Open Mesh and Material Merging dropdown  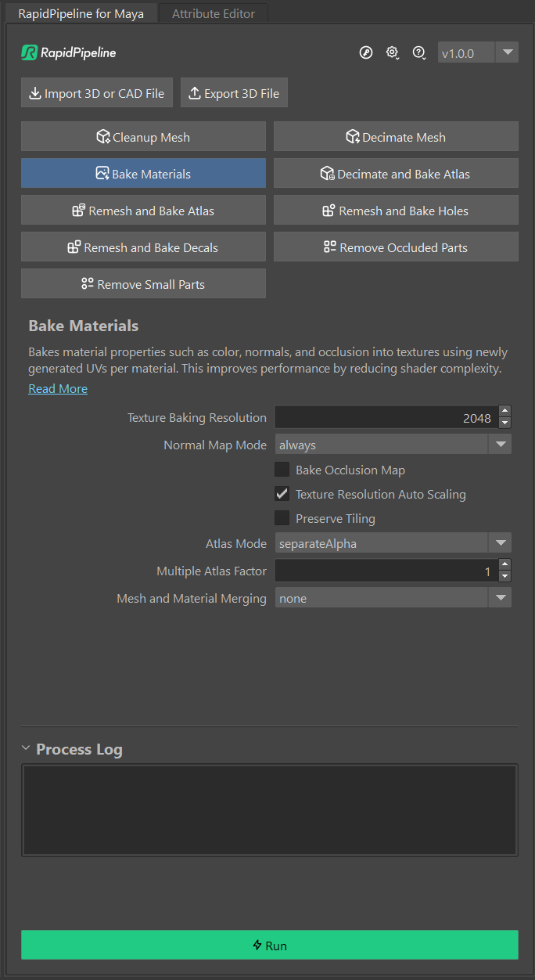tap(501, 597)
